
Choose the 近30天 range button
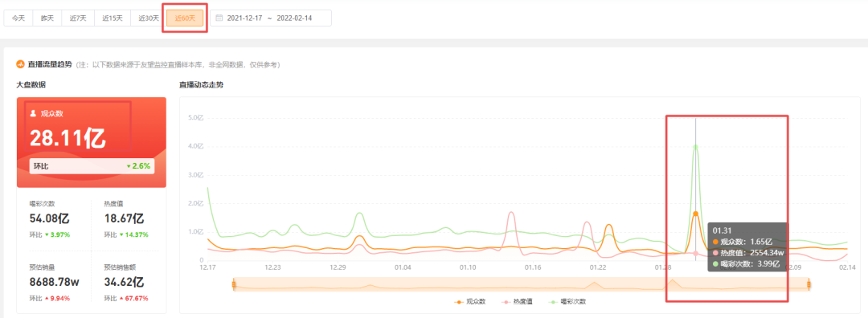click(x=149, y=18)
